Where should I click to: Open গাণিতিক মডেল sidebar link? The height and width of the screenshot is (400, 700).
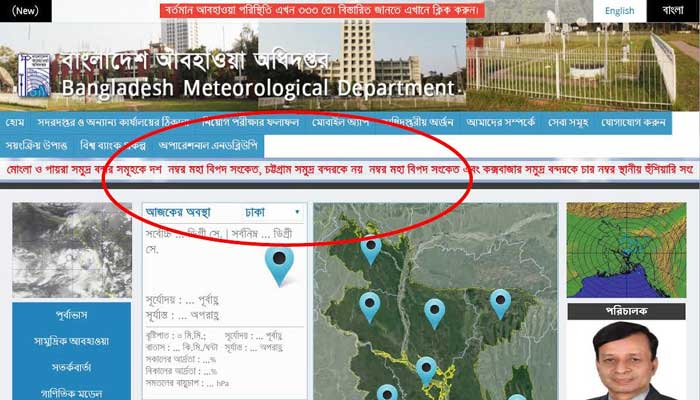71,393
